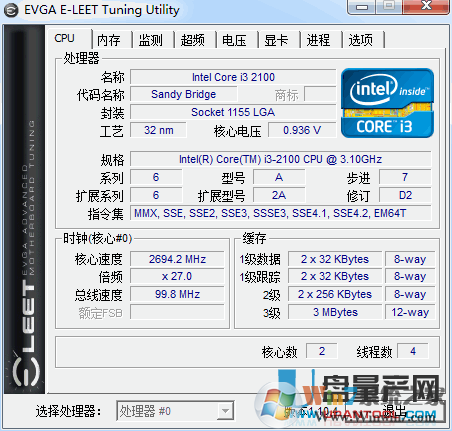Select the 2694.2 MHz core speed value
The height and width of the screenshot is (431, 452).
[x=177, y=259]
